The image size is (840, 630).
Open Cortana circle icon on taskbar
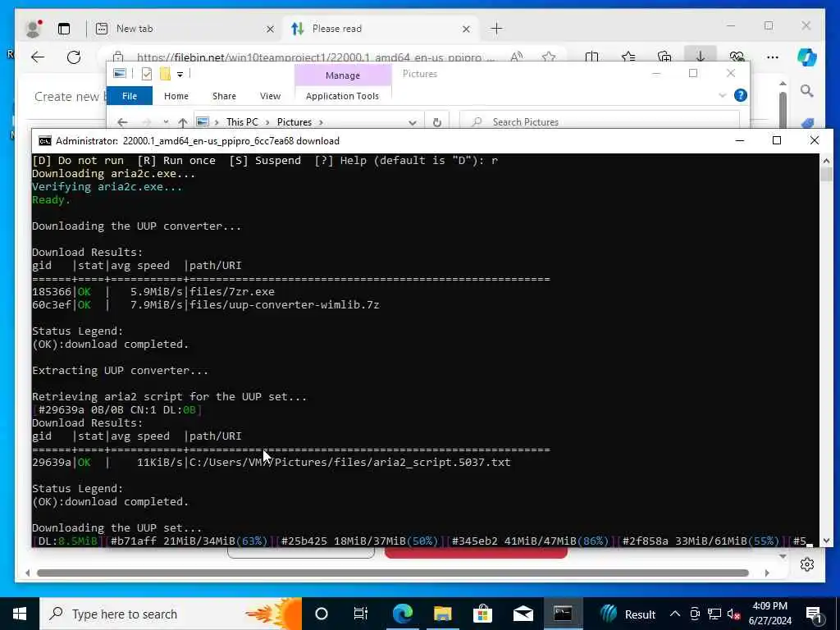coord(322,614)
